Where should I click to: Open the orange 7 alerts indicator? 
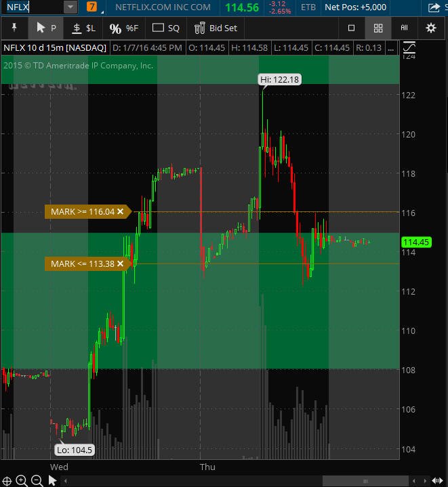[x=91, y=7]
